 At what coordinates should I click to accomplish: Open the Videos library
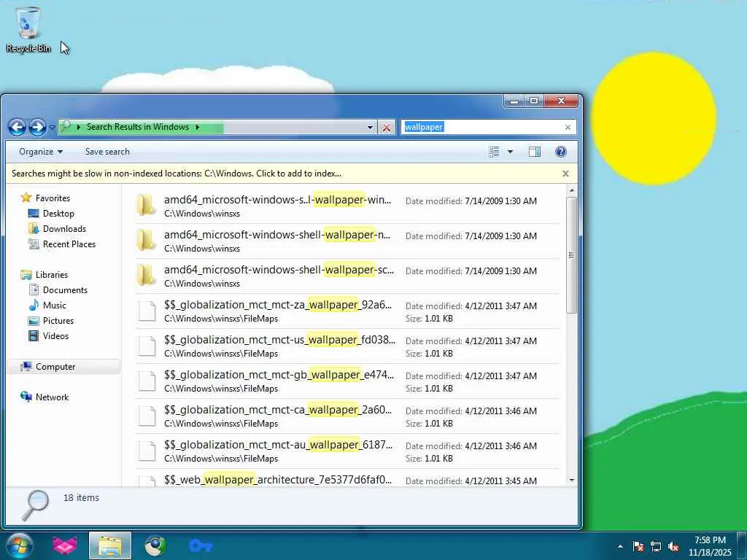click(x=49, y=335)
